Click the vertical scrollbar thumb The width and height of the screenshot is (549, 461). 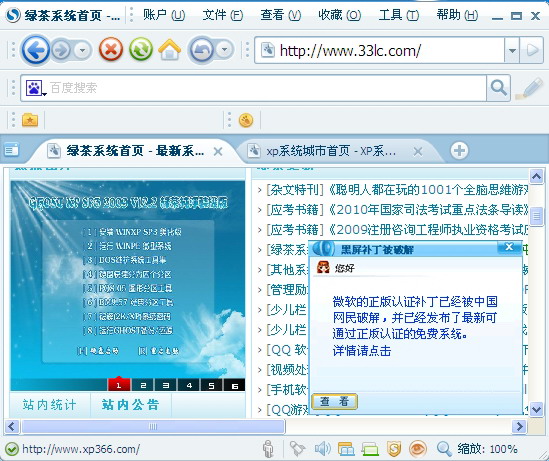[x=536, y=216]
